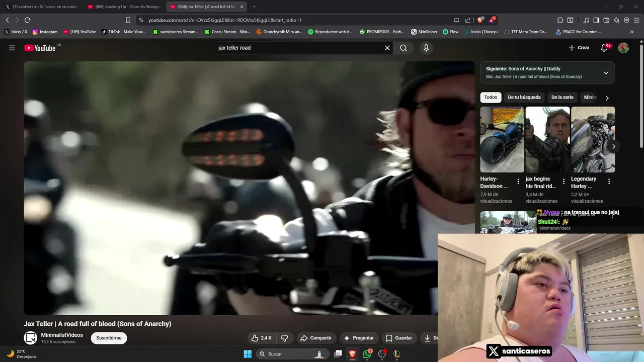Open the SkinSniper bookmark

click(x=424, y=32)
